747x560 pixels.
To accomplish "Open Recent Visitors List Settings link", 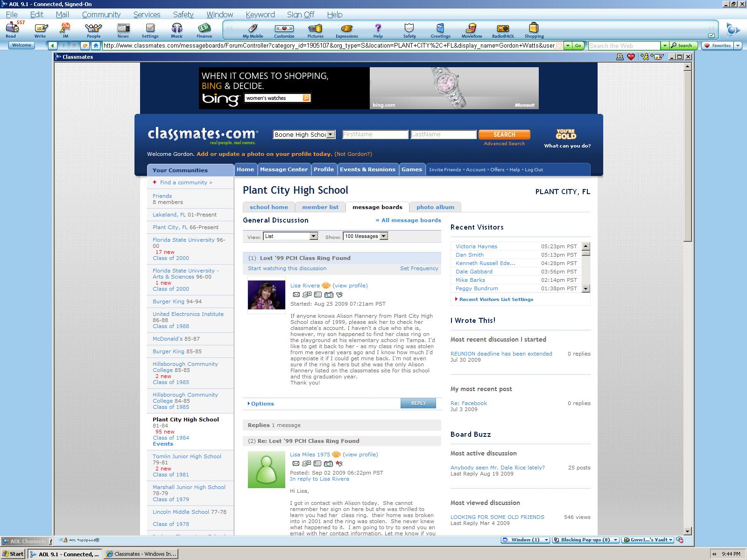I will click(x=496, y=300).
